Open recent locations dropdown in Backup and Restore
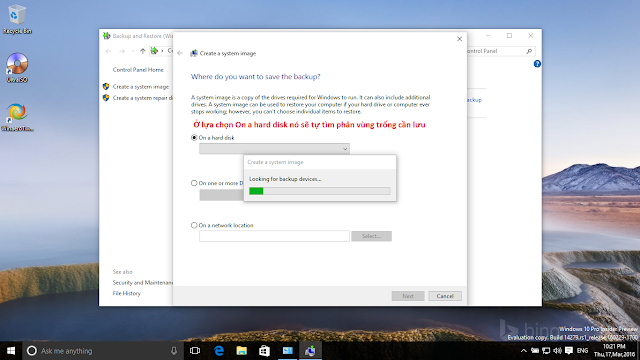Screen dimensions: 640x360 [x=133, y=51]
